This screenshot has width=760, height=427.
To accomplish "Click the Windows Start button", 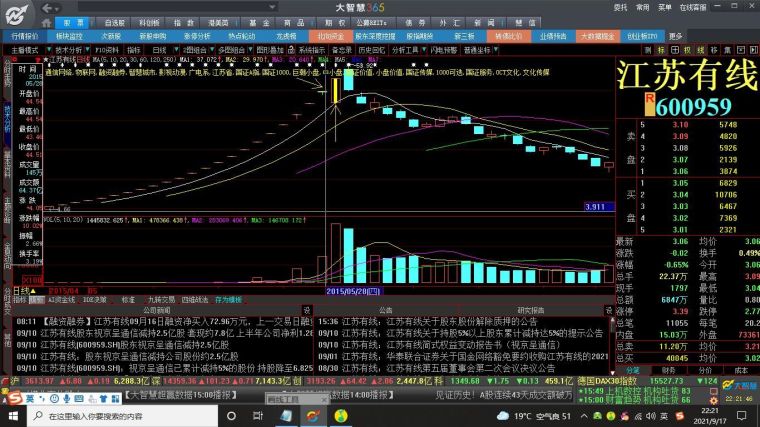I will click(x=13, y=416).
